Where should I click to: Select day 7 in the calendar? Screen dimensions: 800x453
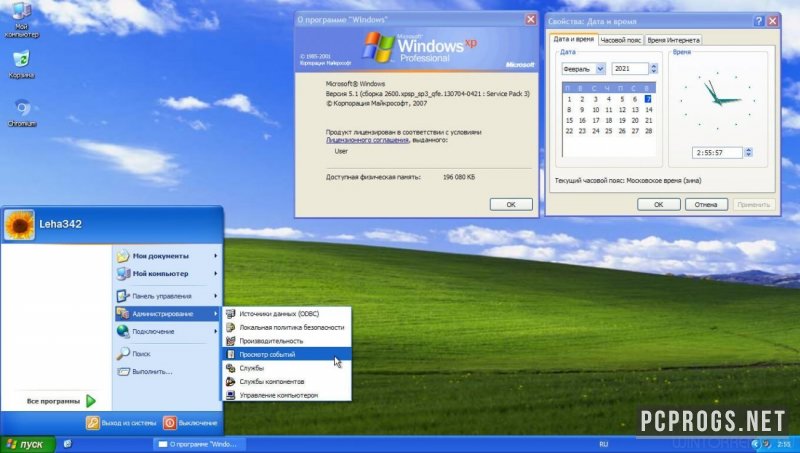click(x=648, y=99)
